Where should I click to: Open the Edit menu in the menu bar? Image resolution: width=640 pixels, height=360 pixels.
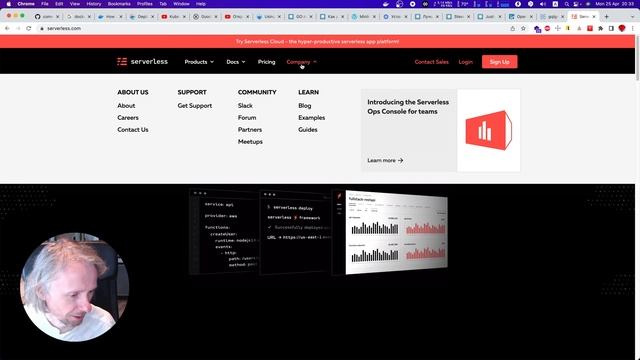tap(59, 4)
